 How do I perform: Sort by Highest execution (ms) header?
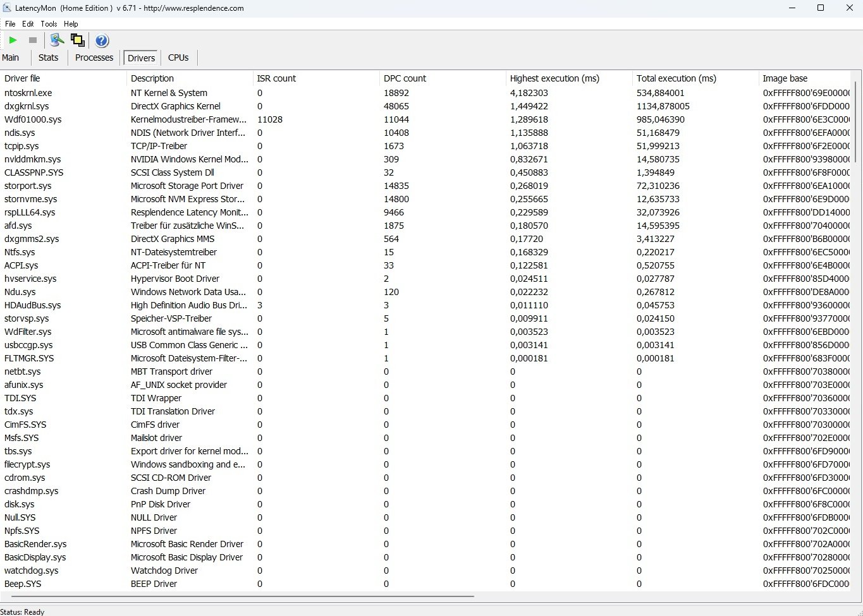[x=569, y=78]
